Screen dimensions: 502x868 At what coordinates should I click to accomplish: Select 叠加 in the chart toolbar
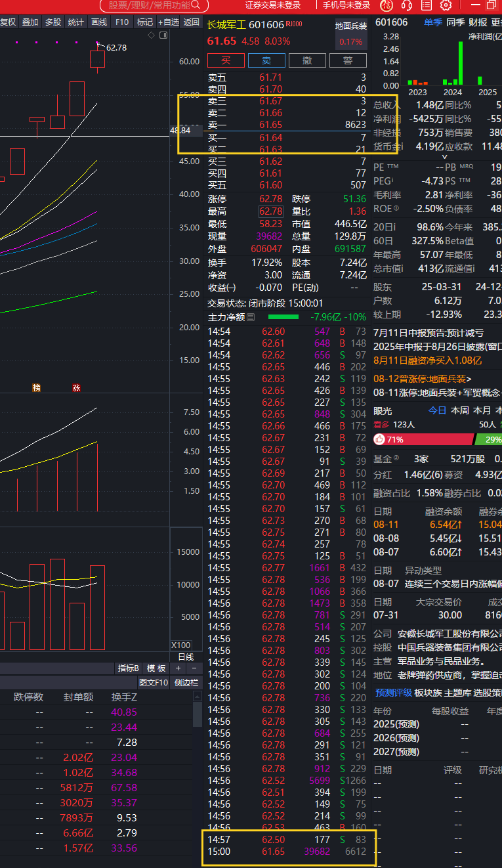30,22
